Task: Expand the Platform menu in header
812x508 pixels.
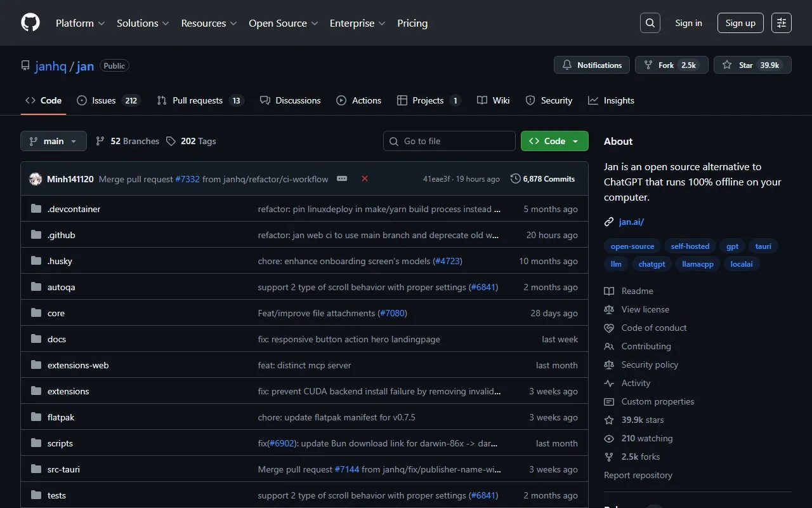Action: [x=80, y=23]
